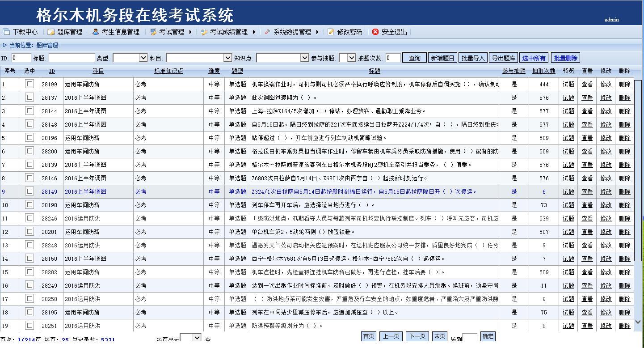The image size is (644, 348).
Task: Click 安全退出 to log out
Action: (394, 32)
